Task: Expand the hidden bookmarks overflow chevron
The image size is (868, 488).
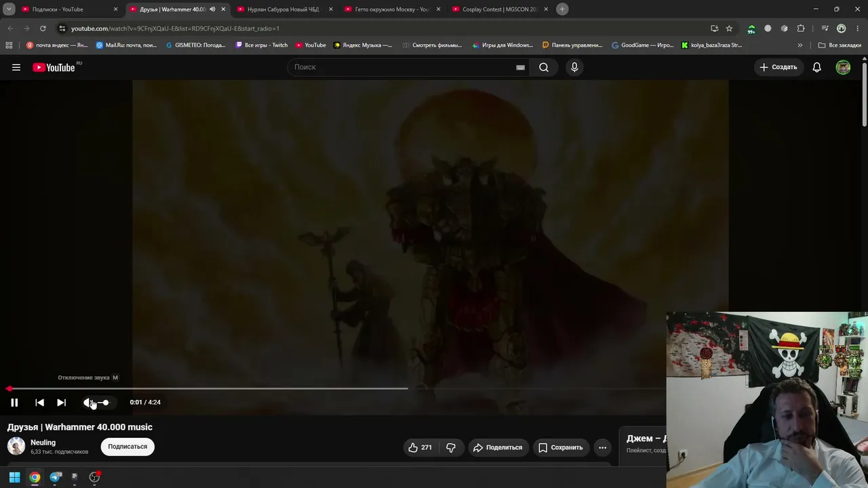Action: 800,45
